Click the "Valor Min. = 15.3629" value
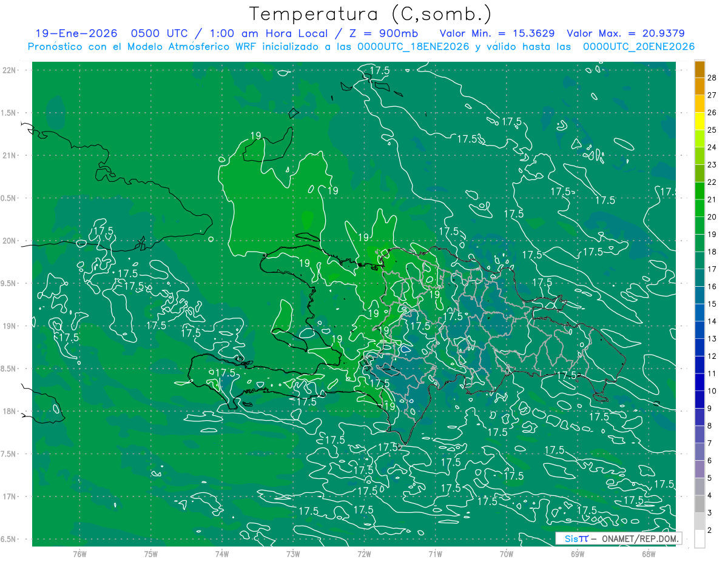The height and width of the screenshot is (562, 728). click(x=497, y=34)
